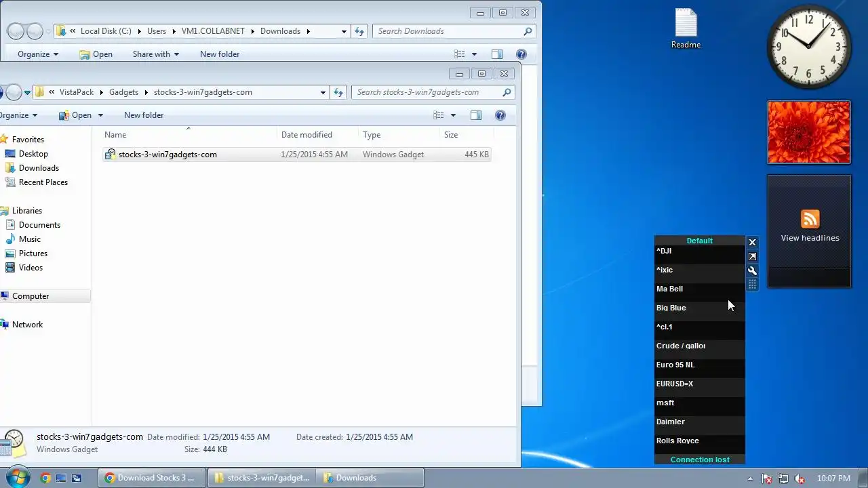Screen dimensions: 868x488
Task: Open the Share with dropdown in Downloads window
Action: click(156, 54)
